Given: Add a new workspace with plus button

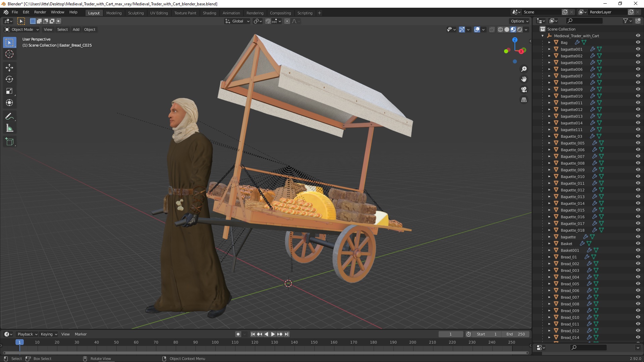Looking at the screenshot, I should tap(319, 13).
